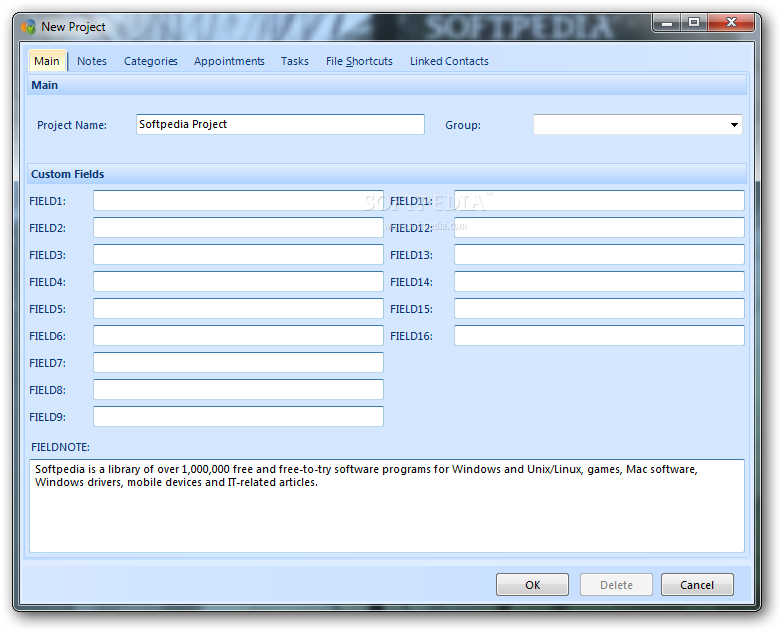Screen dimensions: 782x632
Task: Click into the FIELD14 box
Action: (x=599, y=281)
